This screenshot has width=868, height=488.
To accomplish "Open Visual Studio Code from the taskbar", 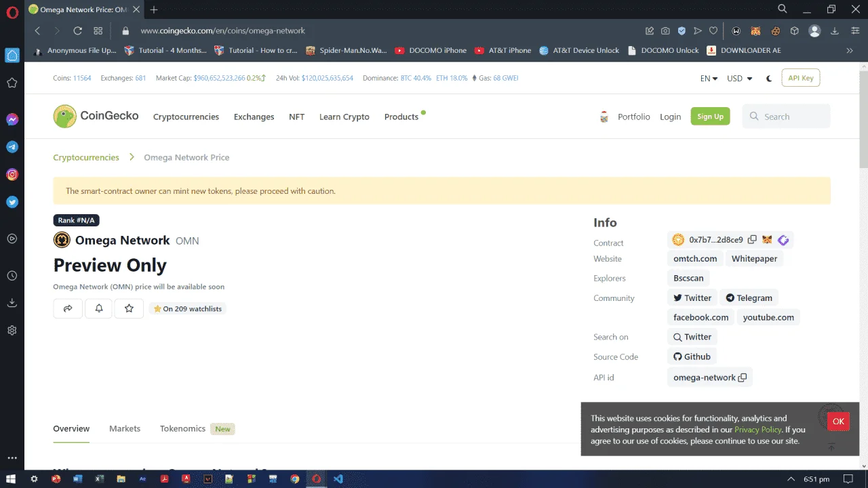I will (338, 479).
